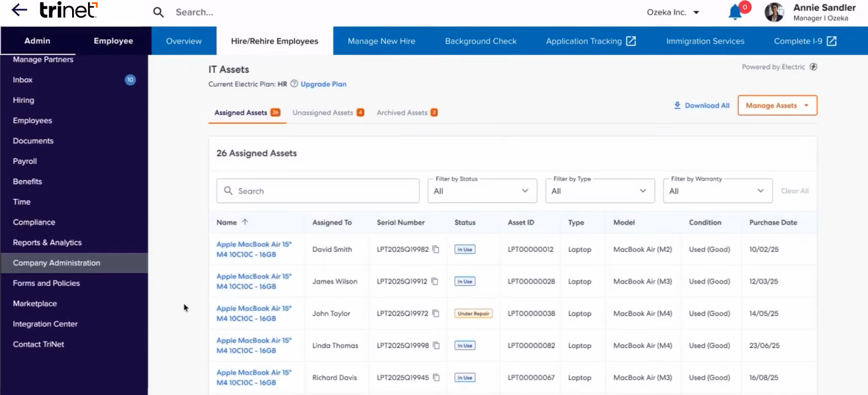Click the Assigned Assets count badge 26
The width and height of the screenshot is (868, 395).
[275, 112]
